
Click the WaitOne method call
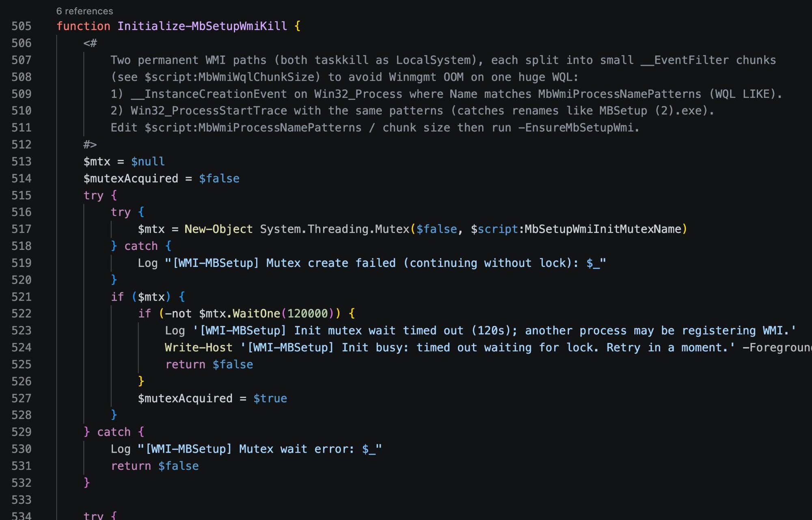point(256,314)
